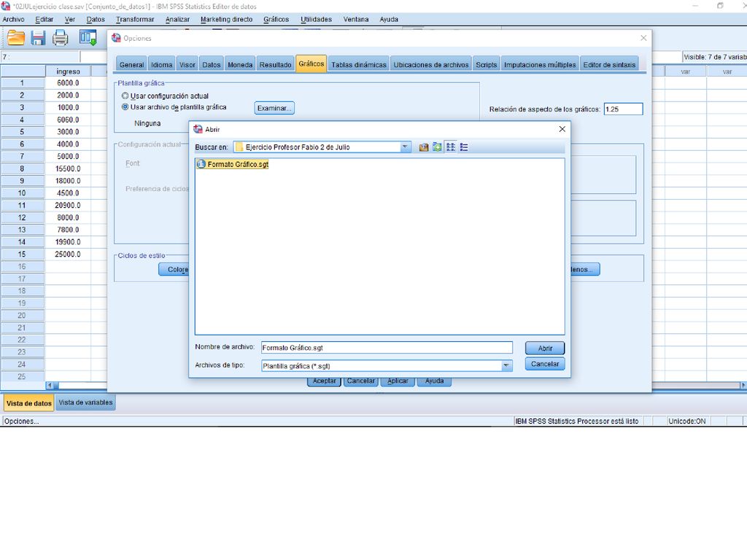The width and height of the screenshot is (747, 560).
Task: Switch to the Idioma tab
Action: coord(161,65)
